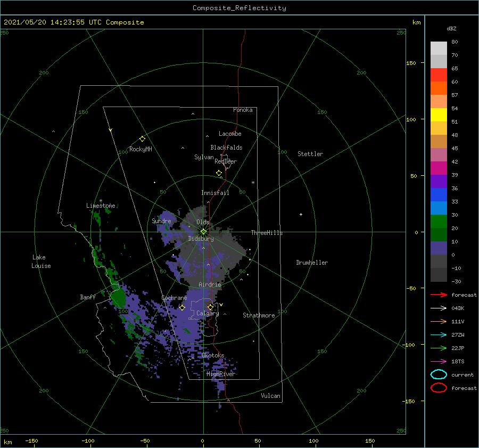Click the cyan 'current' ellipse in legend

439,374
